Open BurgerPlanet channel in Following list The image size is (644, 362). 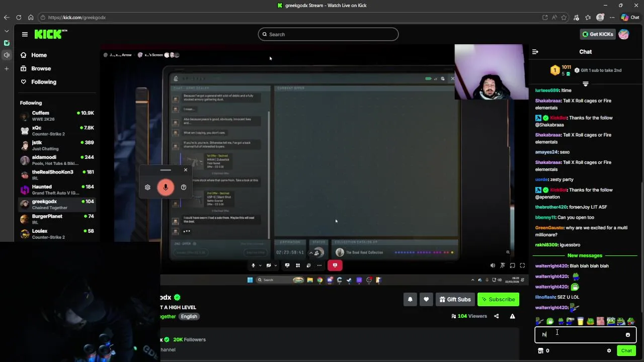(x=57, y=219)
